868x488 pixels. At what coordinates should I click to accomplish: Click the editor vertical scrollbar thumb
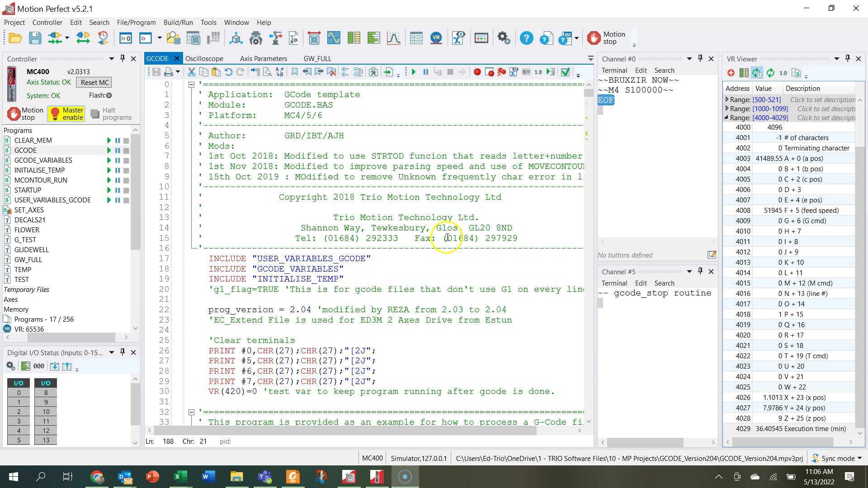click(x=588, y=93)
